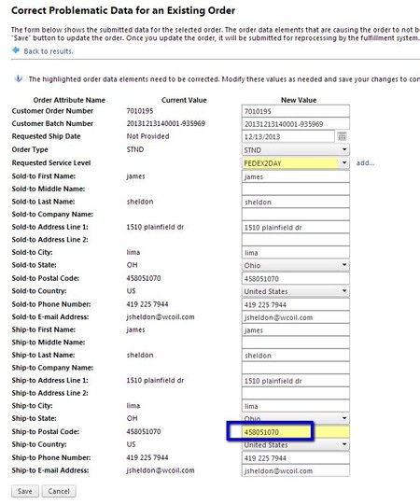Image resolution: width=420 pixels, height=504 pixels.
Task: Click the empty Sold-to Company Name field
Action: click(x=295, y=215)
